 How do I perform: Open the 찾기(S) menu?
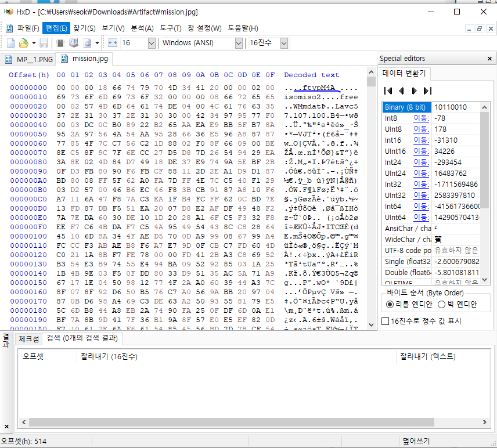(84, 28)
